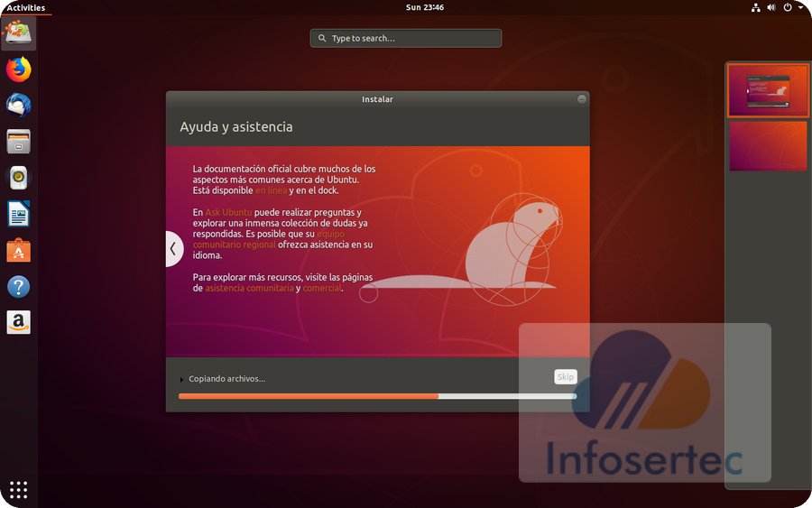Viewport: 812px width, 508px height.
Task: Open the 'Ask Ubuntu' link
Action: click(x=228, y=212)
